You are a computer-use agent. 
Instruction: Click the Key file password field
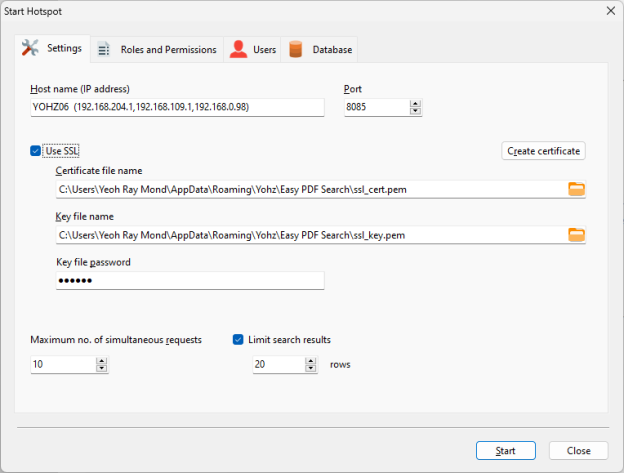click(x=190, y=280)
